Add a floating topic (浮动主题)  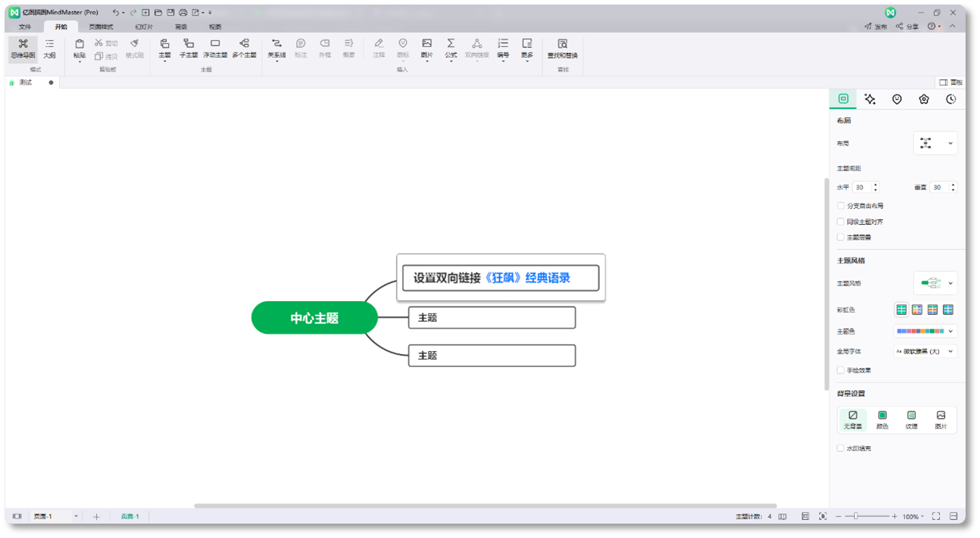point(215,49)
